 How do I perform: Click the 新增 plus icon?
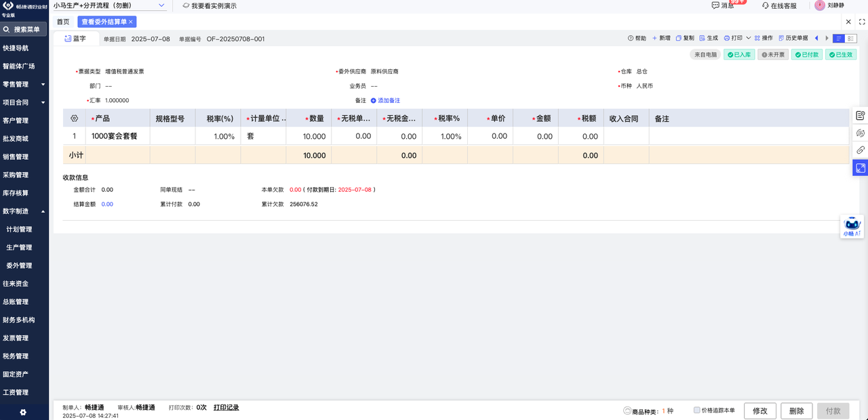[654, 39]
